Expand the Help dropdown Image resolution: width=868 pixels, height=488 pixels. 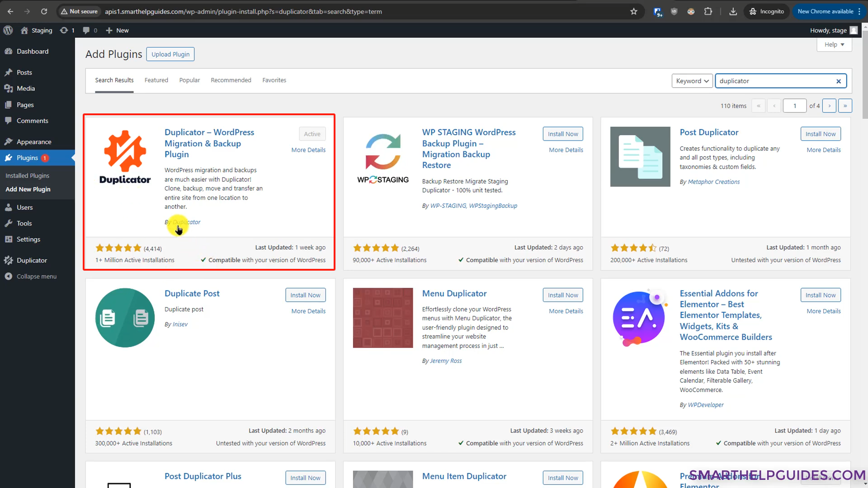click(834, 44)
